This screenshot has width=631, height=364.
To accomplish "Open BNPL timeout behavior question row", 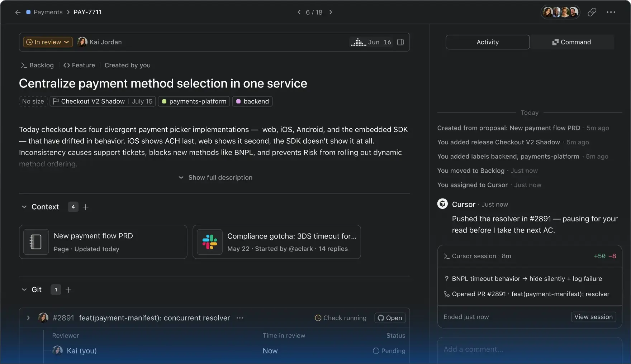I will [530, 279].
